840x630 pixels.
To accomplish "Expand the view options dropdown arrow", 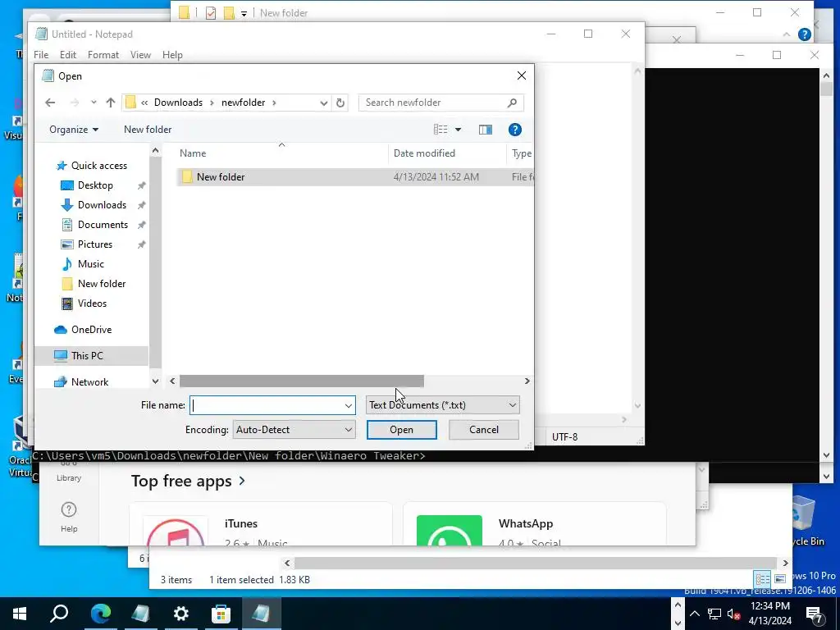I will pos(458,130).
